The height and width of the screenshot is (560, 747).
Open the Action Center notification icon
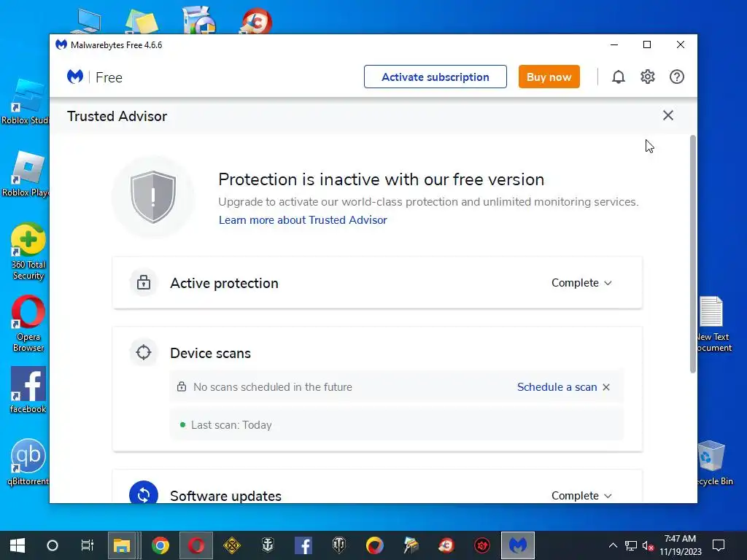(x=719, y=545)
